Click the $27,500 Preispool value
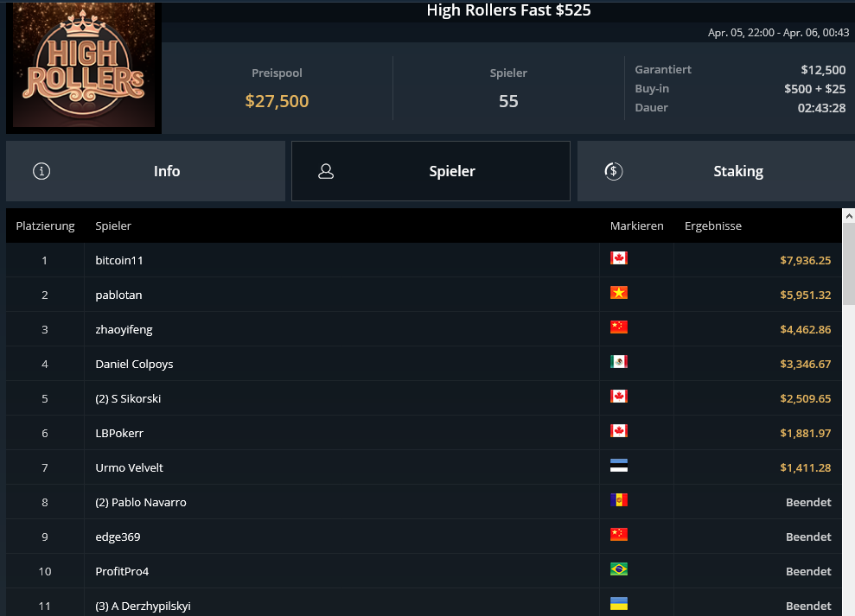This screenshot has height=616, width=855. click(x=277, y=101)
